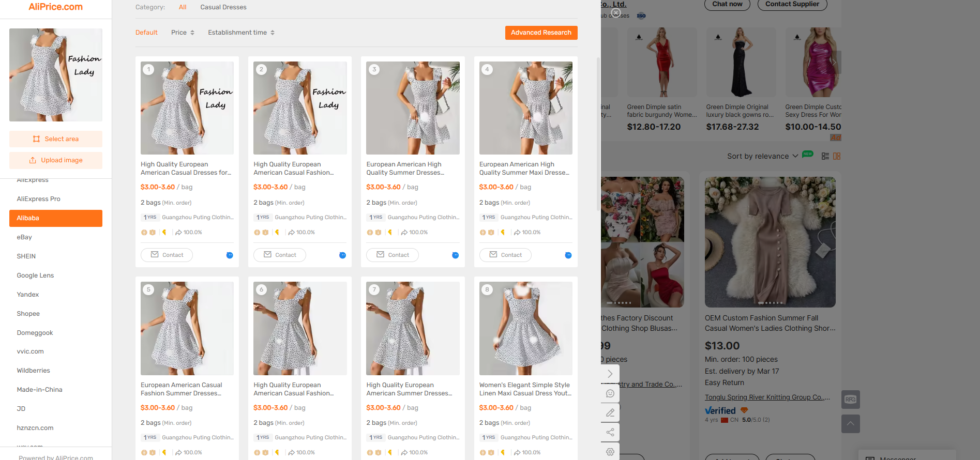Click the Select area button
The image size is (980, 460).
point(56,139)
